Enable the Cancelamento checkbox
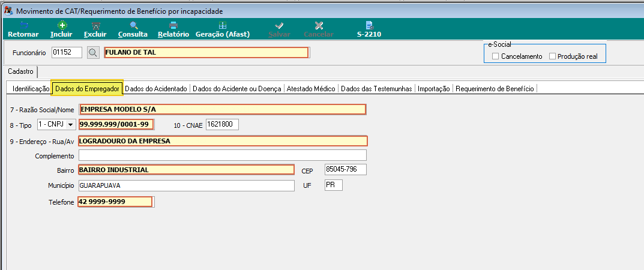This screenshot has height=270, width=644. [495, 56]
